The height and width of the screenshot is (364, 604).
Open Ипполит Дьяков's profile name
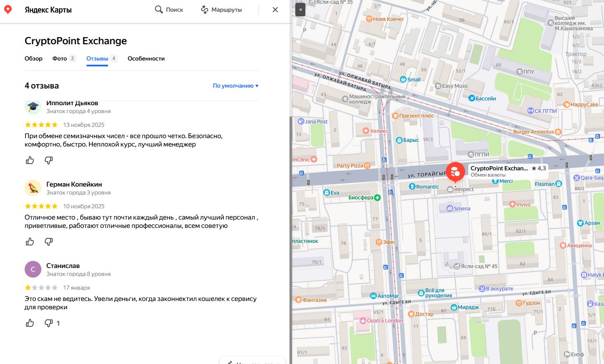coord(72,103)
